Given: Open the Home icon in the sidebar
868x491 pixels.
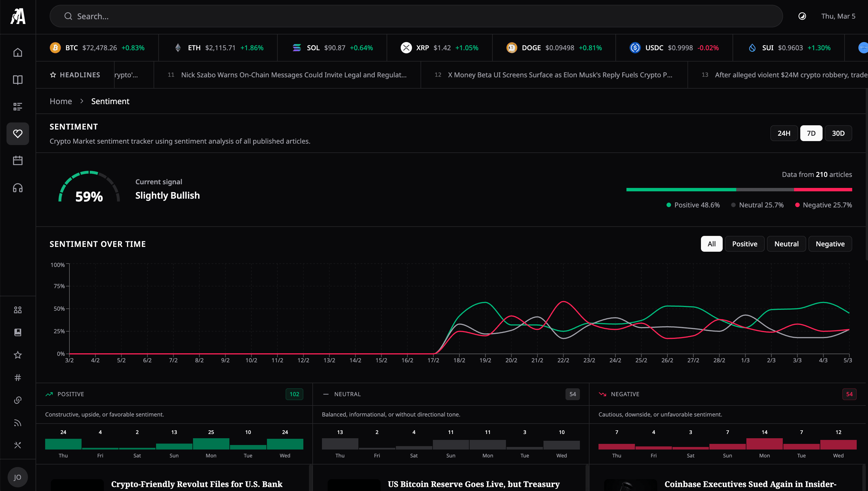Looking at the screenshot, I should [17, 52].
